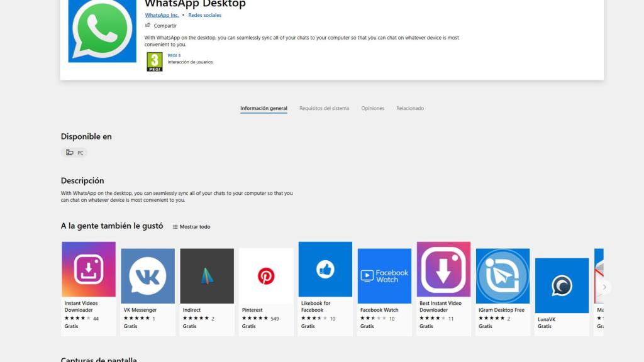Click the iGram Desktop Free title text
The width and height of the screenshot is (644, 362).
coord(501,310)
